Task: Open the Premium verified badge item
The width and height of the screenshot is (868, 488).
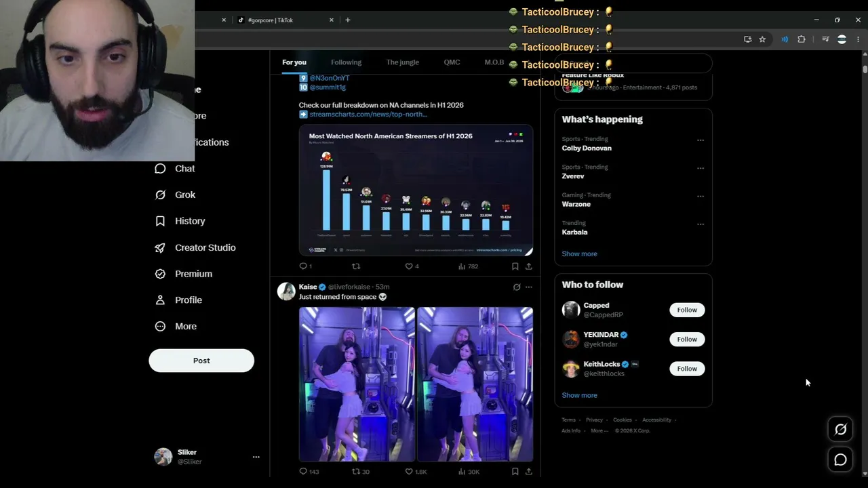Action: point(160,274)
